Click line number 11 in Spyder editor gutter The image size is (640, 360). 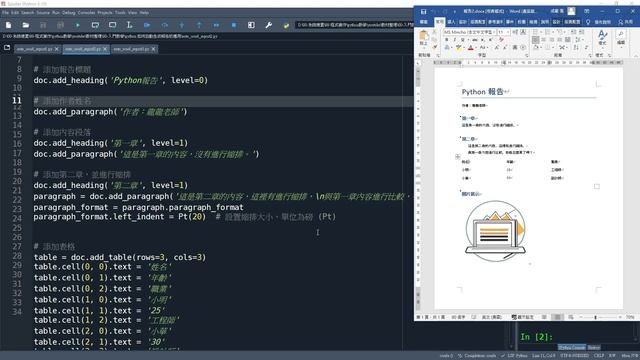[x=16, y=100]
